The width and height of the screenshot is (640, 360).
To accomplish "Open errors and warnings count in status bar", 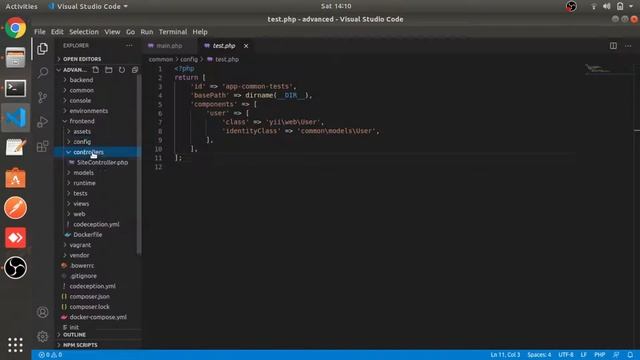I will [x=50, y=355].
